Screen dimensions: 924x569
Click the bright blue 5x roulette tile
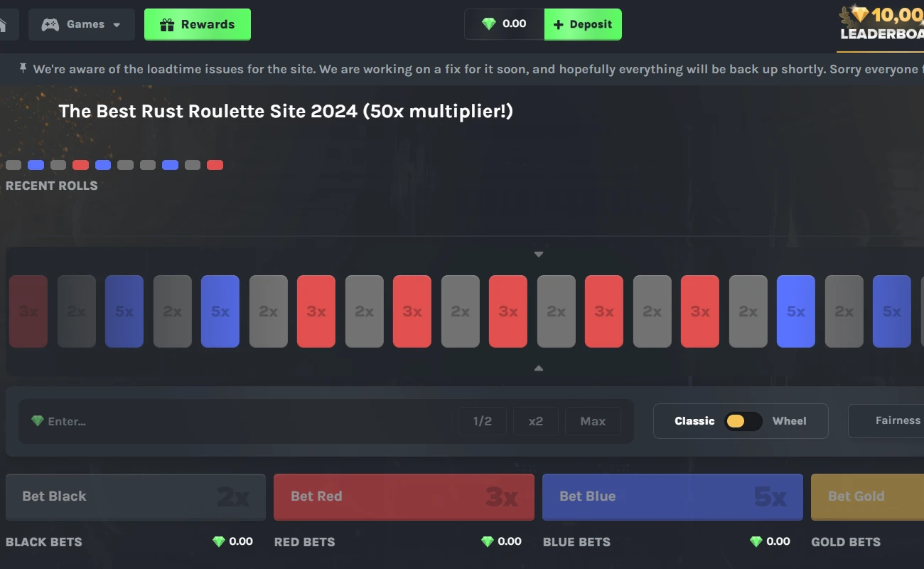(796, 312)
